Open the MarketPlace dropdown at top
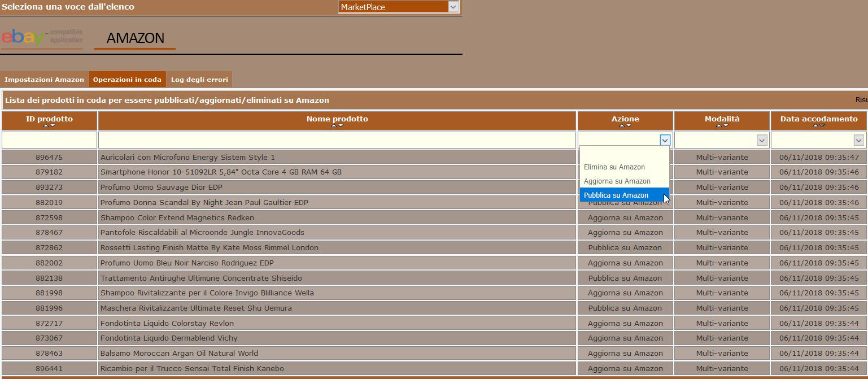Viewport: 868px width, 379px height. 453,7
